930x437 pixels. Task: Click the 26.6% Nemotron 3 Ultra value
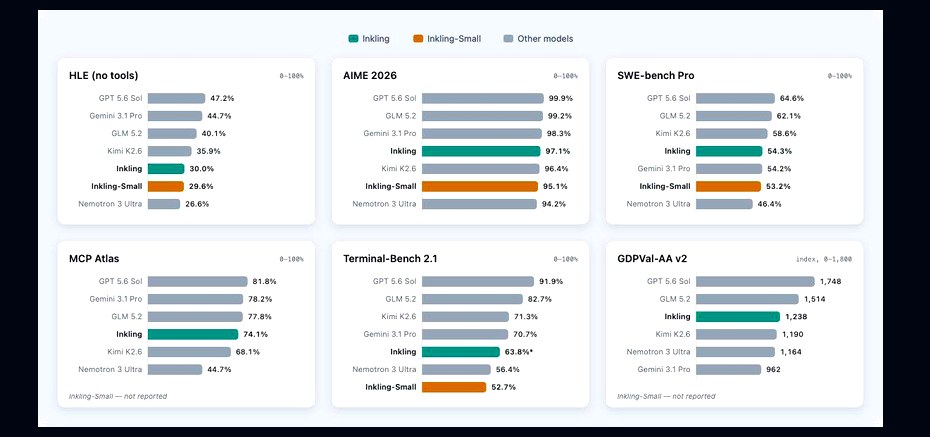point(197,204)
